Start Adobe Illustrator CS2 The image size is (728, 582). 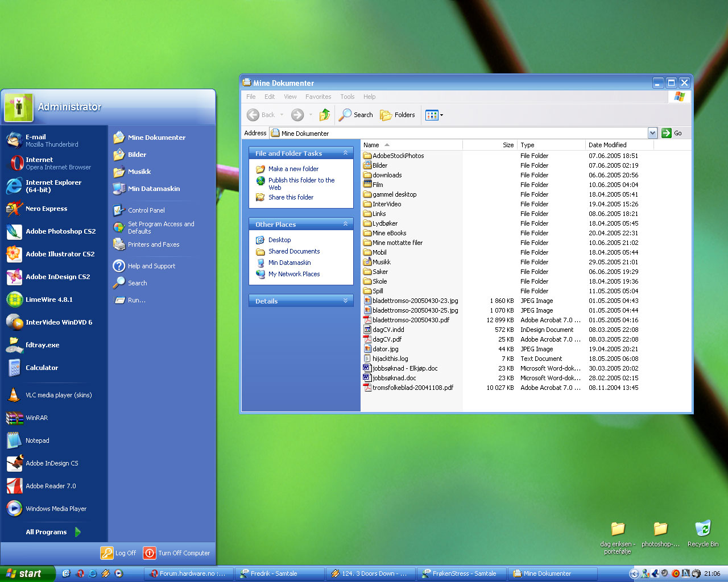coord(51,254)
